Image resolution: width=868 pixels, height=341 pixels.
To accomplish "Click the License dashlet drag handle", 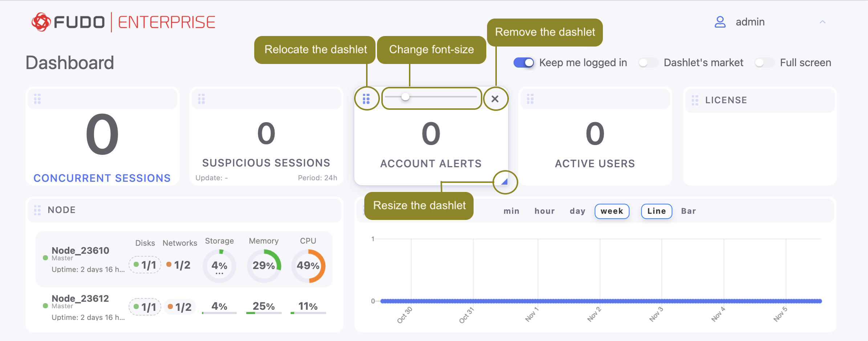I will click(695, 100).
